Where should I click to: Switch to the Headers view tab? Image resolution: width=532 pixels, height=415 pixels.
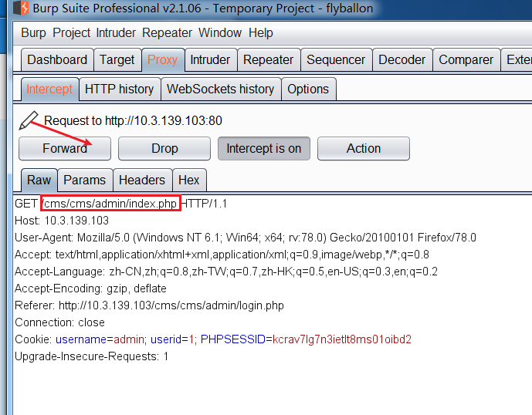[142, 180]
